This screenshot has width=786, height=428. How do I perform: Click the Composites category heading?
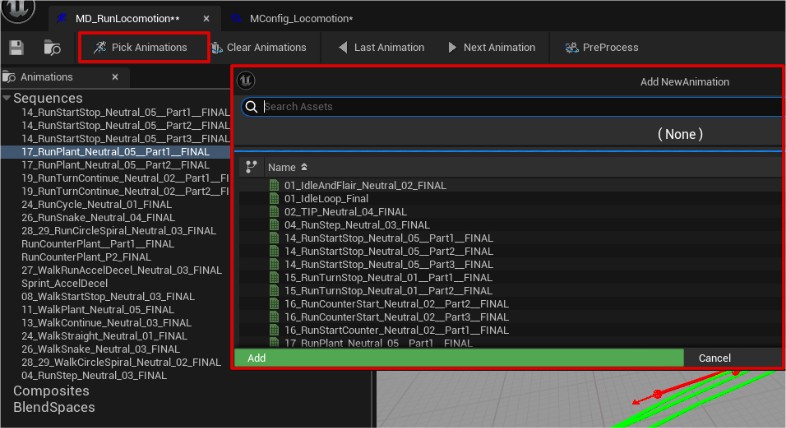(51, 391)
